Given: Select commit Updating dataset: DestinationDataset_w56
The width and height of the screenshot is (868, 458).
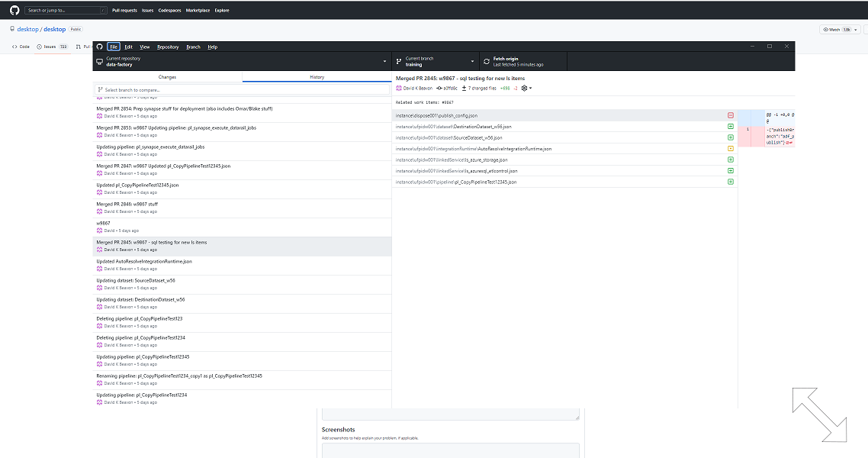Looking at the screenshot, I should (x=242, y=303).
